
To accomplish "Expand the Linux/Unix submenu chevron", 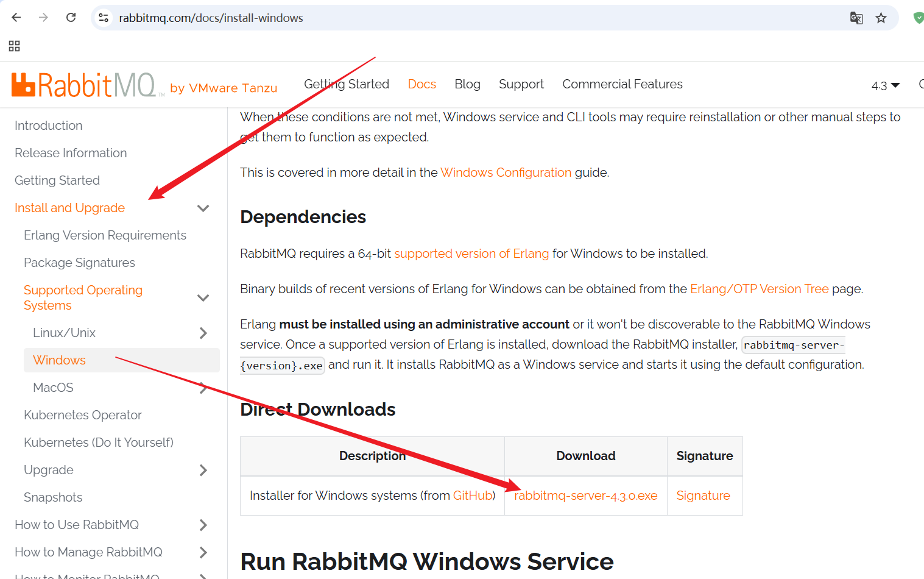I will tap(203, 333).
